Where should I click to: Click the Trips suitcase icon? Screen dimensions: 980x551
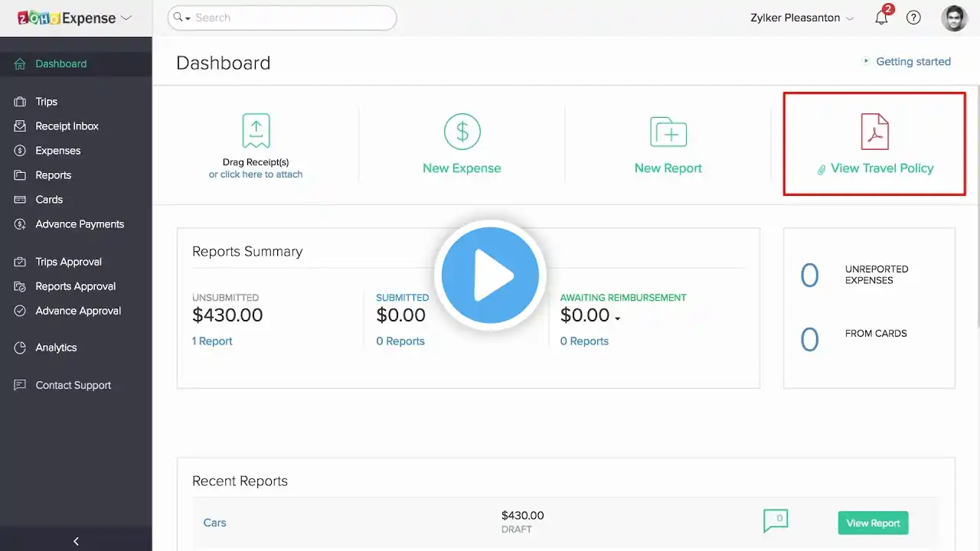point(20,101)
